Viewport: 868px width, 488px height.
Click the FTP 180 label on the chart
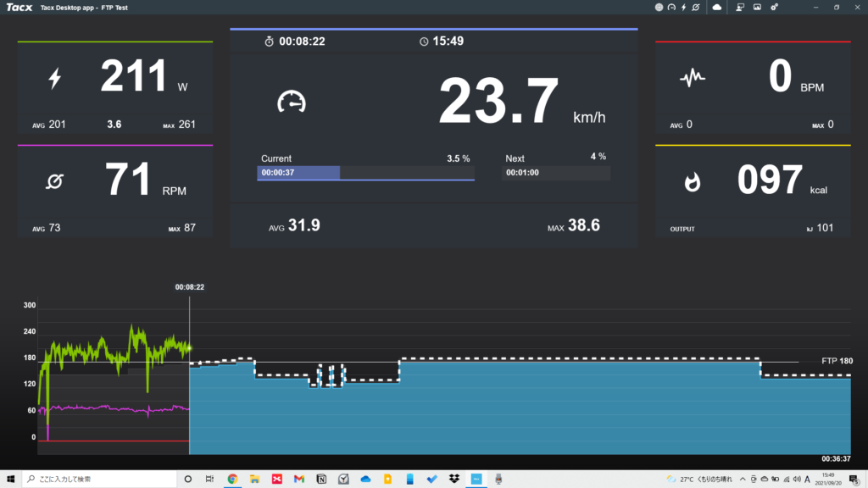(837, 361)
